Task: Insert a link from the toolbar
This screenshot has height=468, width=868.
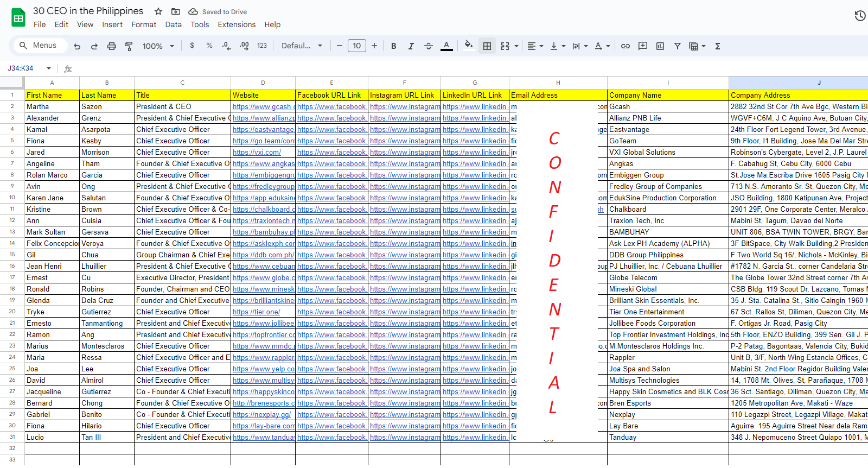Action: [x=626, y=46]
